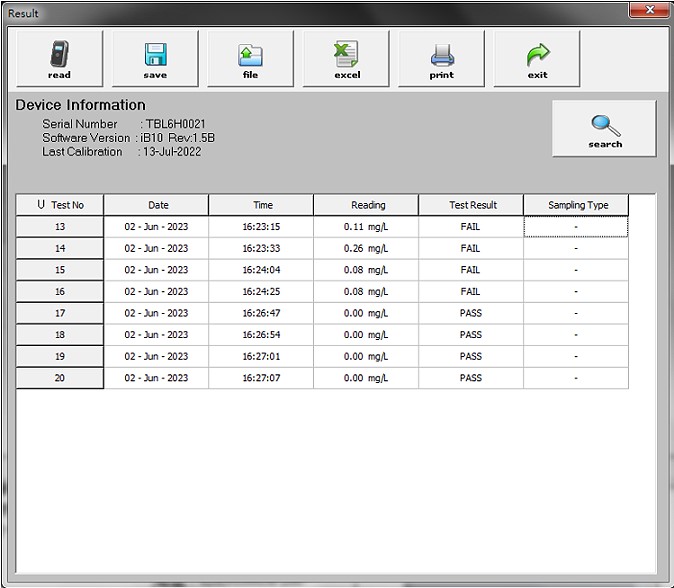Click the reading cell in test 17 row

[x=366, y=313]
